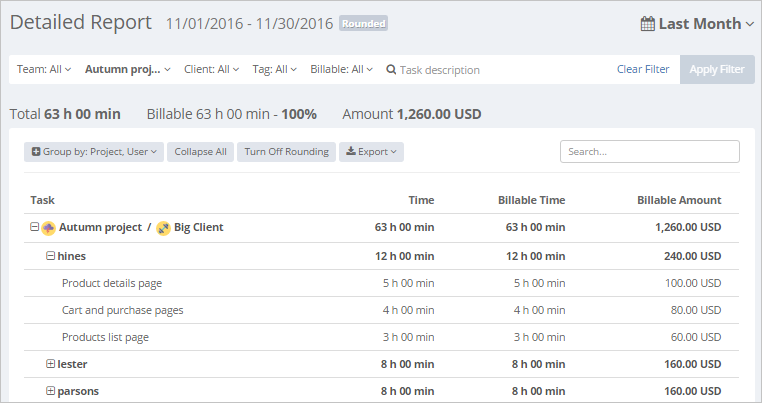Screen dimensions: 762x403
Task: Open the Client: All filter menu
Action: pyautogui.click(x=211, y=70)
